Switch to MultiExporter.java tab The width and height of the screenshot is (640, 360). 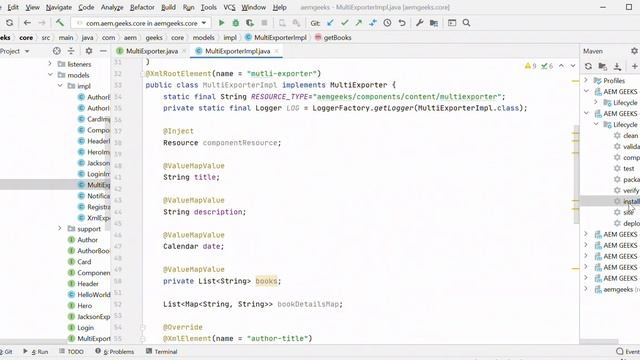pos(151,51)
